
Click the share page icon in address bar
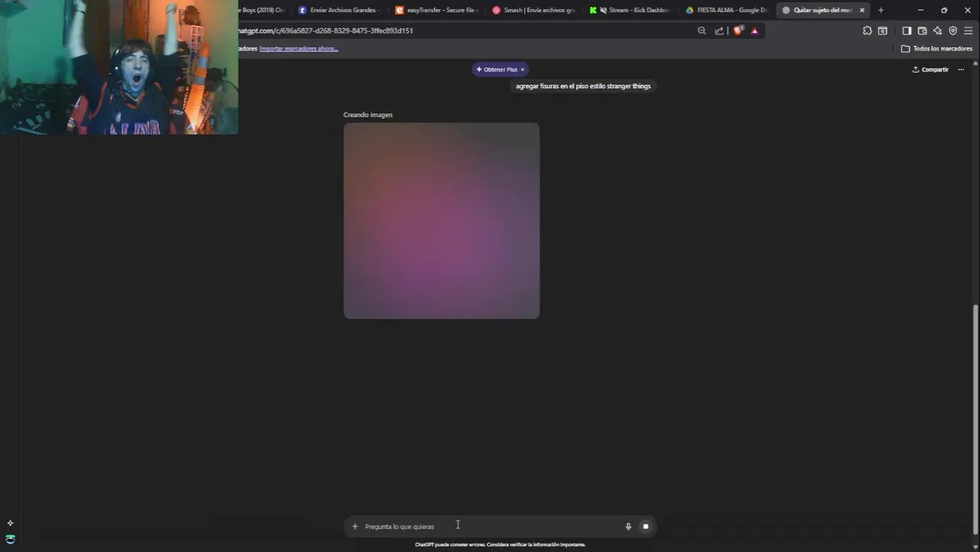click(x=719, y=31)
